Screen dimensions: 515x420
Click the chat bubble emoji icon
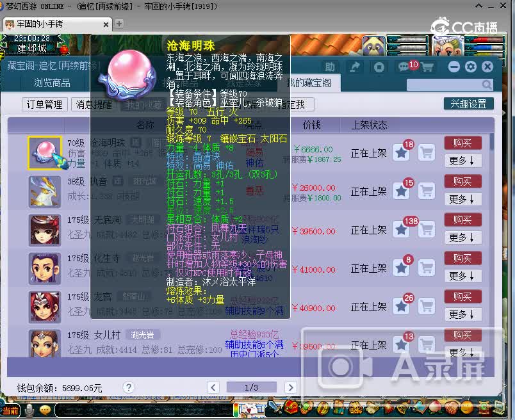(x=45, y=410)
